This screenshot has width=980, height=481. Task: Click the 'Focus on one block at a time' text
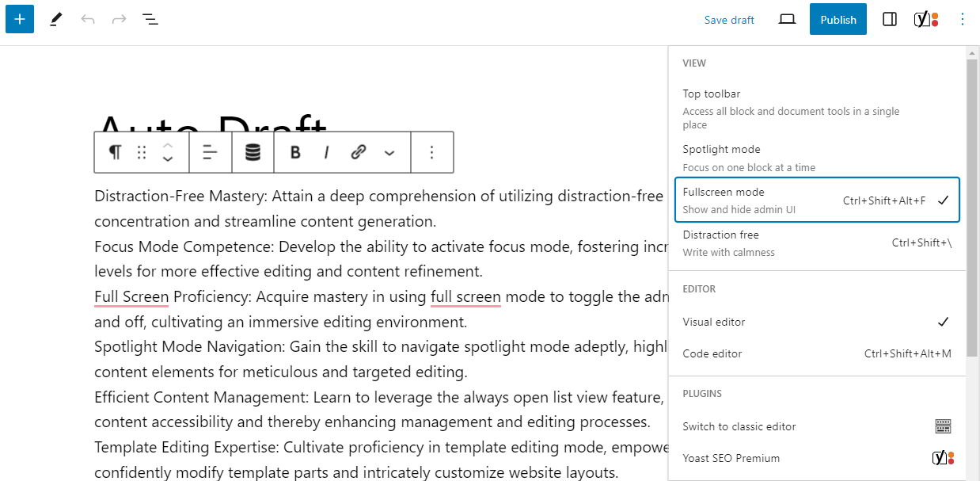749,167
